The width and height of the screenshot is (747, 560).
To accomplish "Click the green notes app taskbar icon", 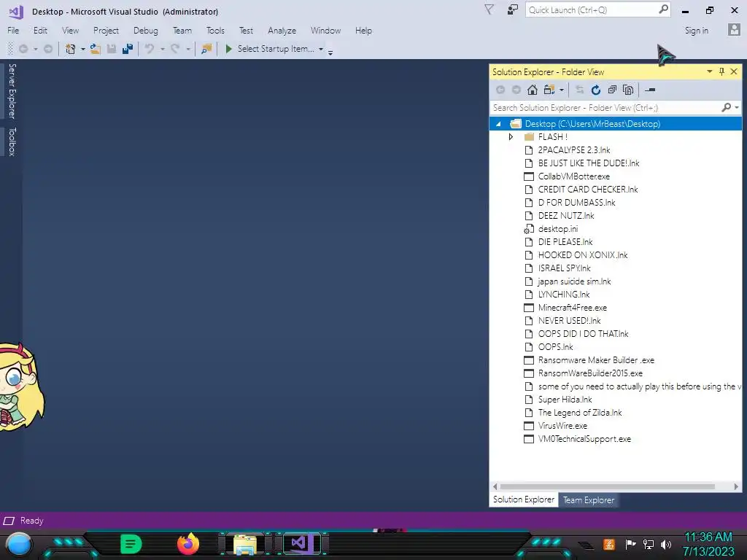I will point(131,544).
